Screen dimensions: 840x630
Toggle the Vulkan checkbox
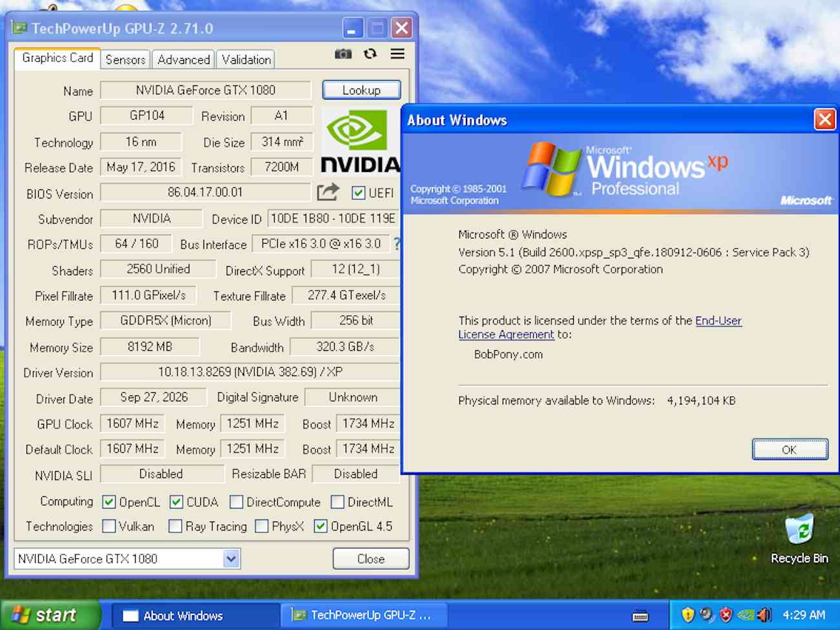pos(109,526)
